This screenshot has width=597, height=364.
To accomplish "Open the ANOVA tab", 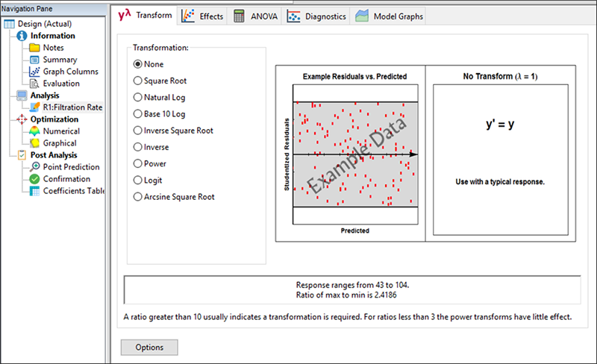I will 255,16.
